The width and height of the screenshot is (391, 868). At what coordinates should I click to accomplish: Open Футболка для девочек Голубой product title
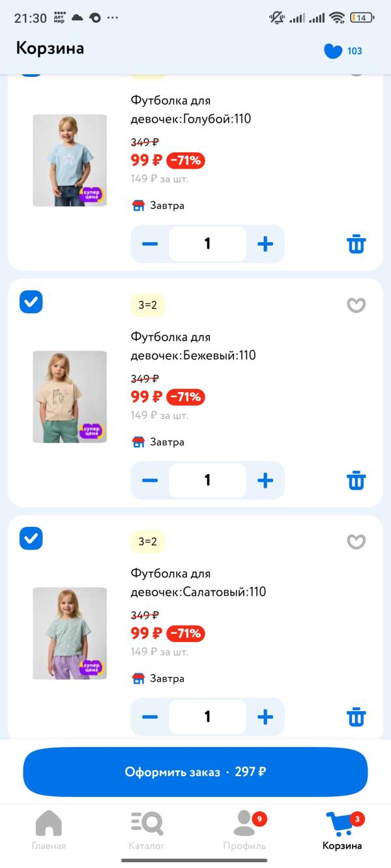pyautogui.click(x=190, y=109)
